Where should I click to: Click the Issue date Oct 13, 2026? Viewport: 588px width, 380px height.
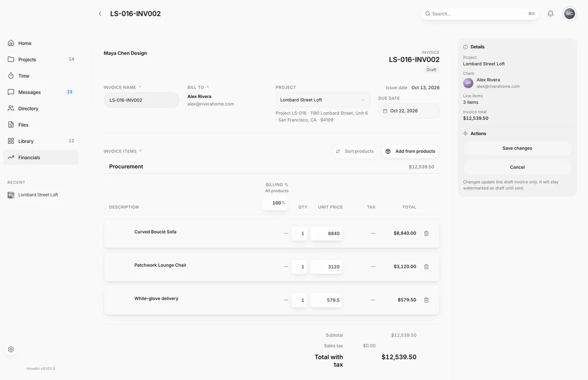(x=425, y=88)
